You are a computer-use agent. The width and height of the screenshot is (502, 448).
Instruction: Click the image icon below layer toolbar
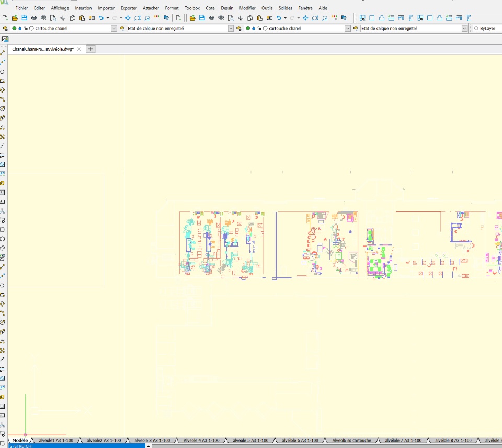tap(5, 39)
